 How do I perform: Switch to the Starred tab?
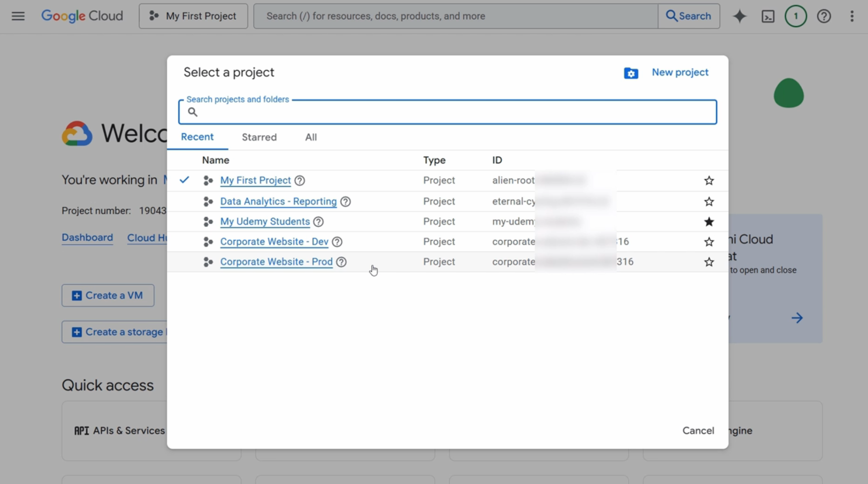pyautogui.click(x=259, y=137)
